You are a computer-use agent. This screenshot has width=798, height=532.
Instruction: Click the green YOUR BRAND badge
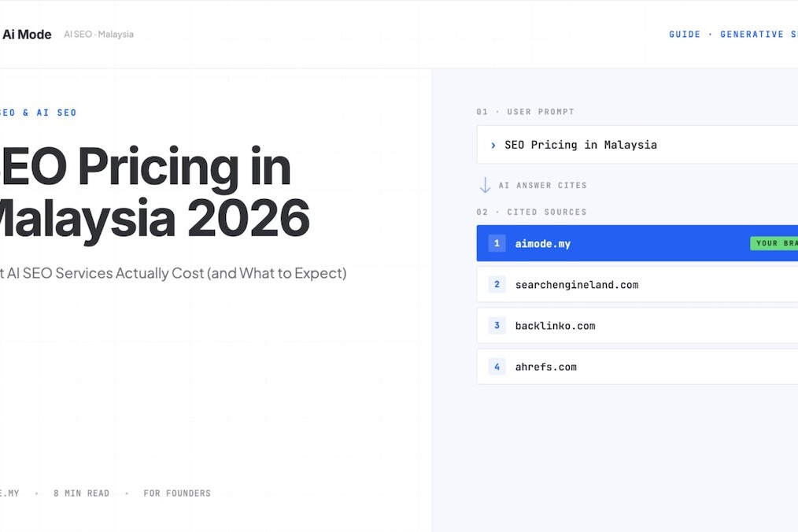pyautogui.click(x=774, y=243)
